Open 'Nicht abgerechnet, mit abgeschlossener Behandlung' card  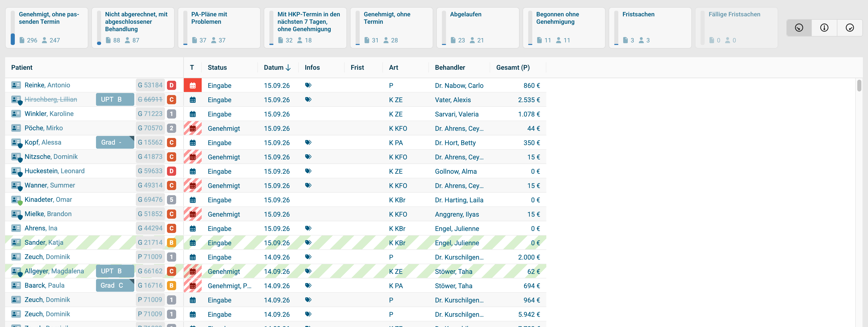tap(133, 28)
